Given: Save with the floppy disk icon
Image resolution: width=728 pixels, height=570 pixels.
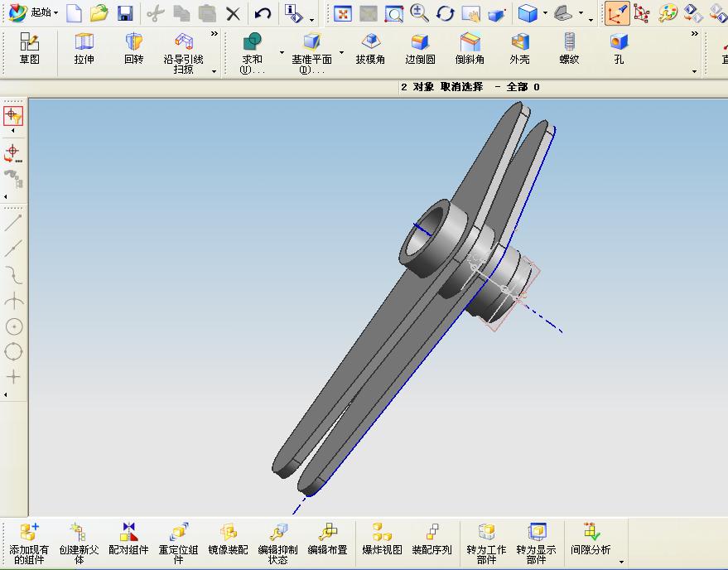Looking at the screenshot, I should pos(125,13).
